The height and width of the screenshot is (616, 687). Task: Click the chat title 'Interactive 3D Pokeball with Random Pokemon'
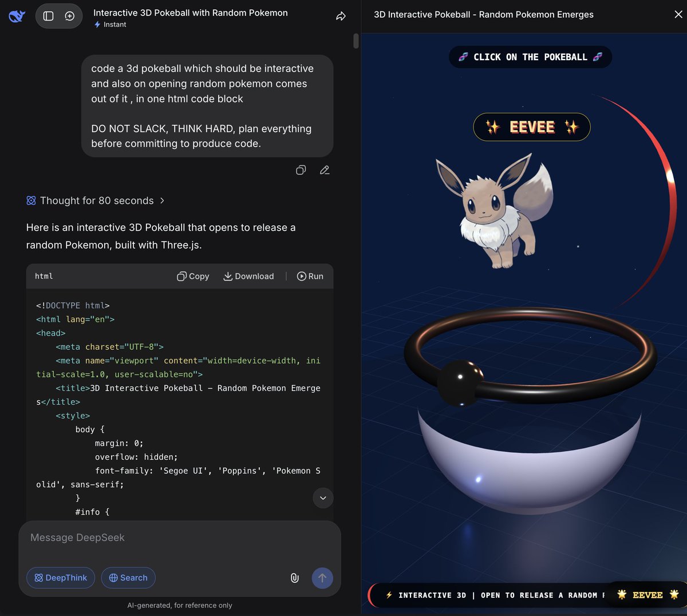tap(191, 13)
